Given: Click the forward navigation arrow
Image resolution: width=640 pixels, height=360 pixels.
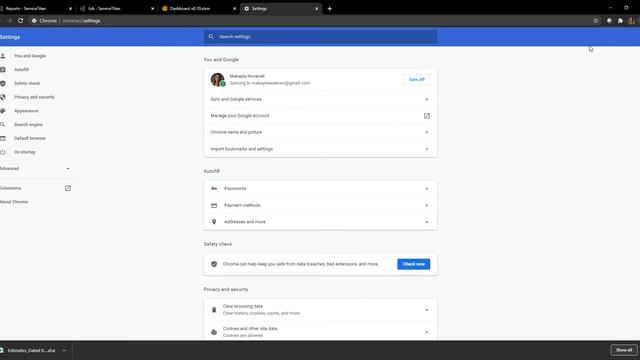Looking at the screenshot, I should (9, 20).
